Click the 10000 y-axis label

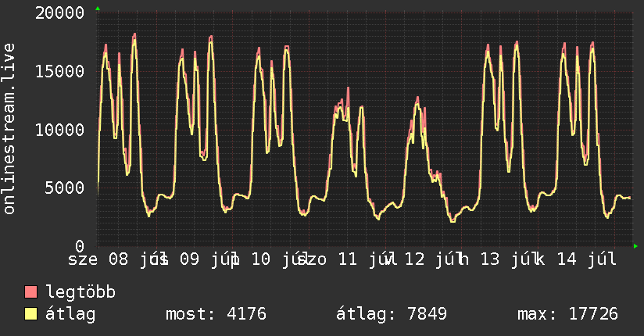point(60,130)
